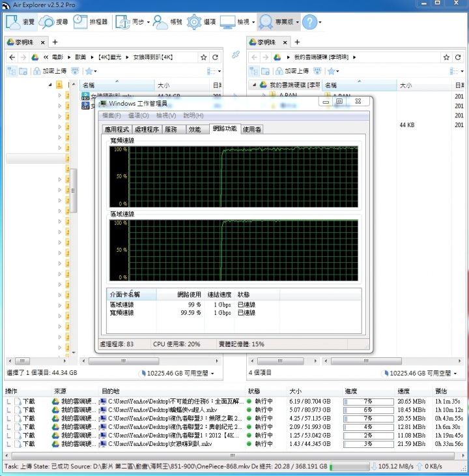The width and height of the screenshot is (469, 476).
Task: Close the left pane 李明珠 tab
Action: [43, 42]
